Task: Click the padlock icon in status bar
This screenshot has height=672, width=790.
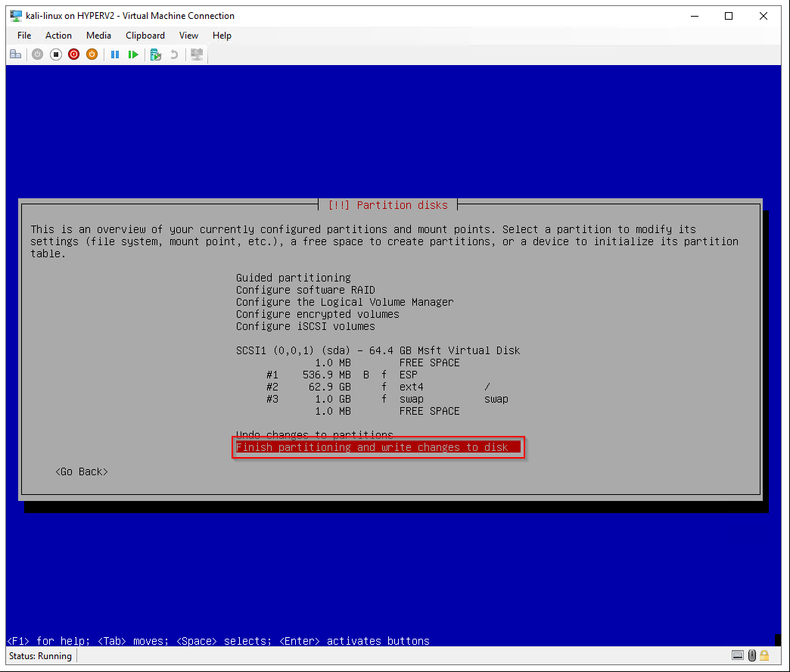Action: coord(764,655)
